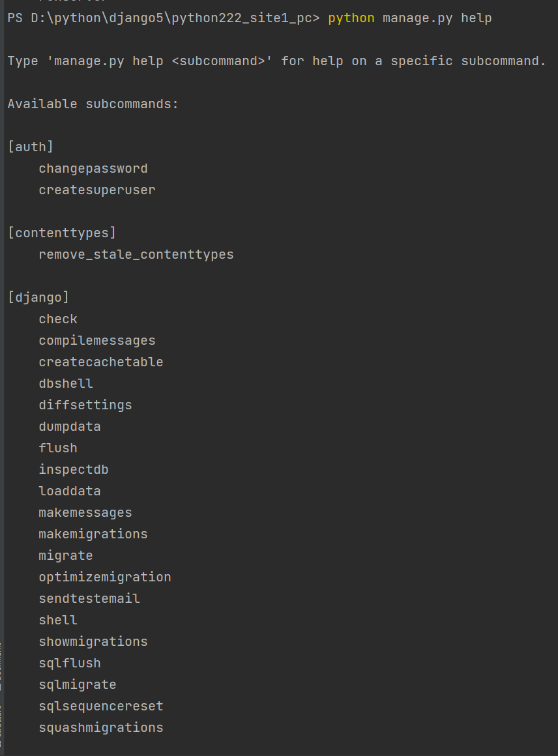Click the dumpdata subcommand line

point(70,427)
